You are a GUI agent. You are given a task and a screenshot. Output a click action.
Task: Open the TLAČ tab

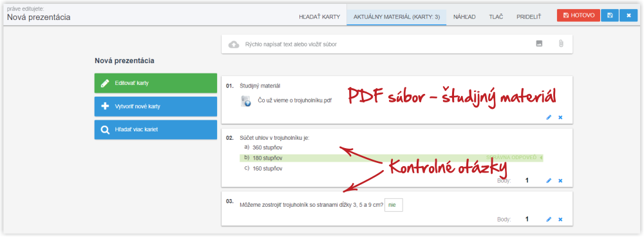click(496, 17)
